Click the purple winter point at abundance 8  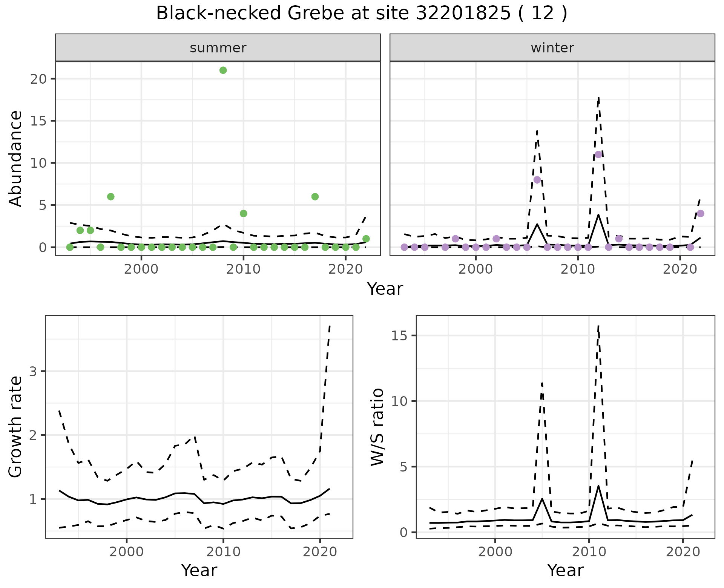tap(537, 180)
